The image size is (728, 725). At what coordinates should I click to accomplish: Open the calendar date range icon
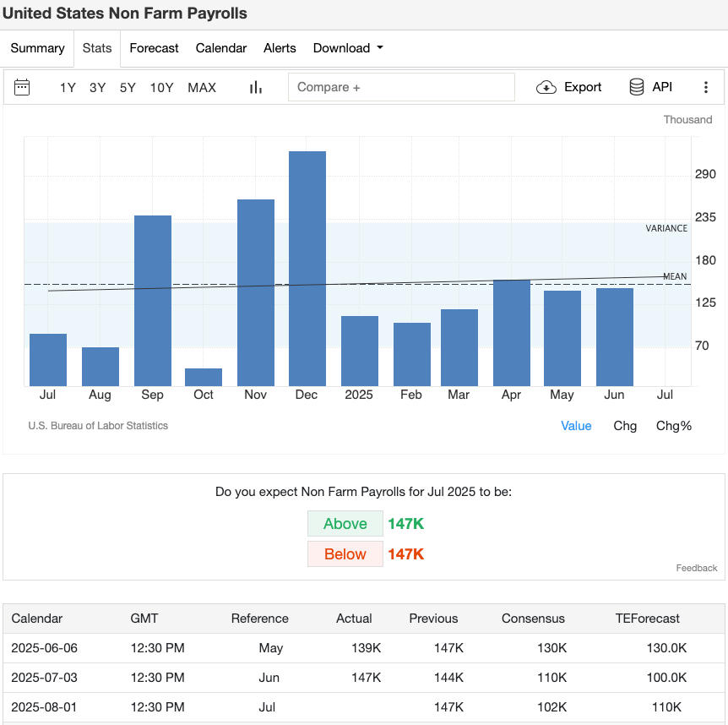[x=23, y=87]
